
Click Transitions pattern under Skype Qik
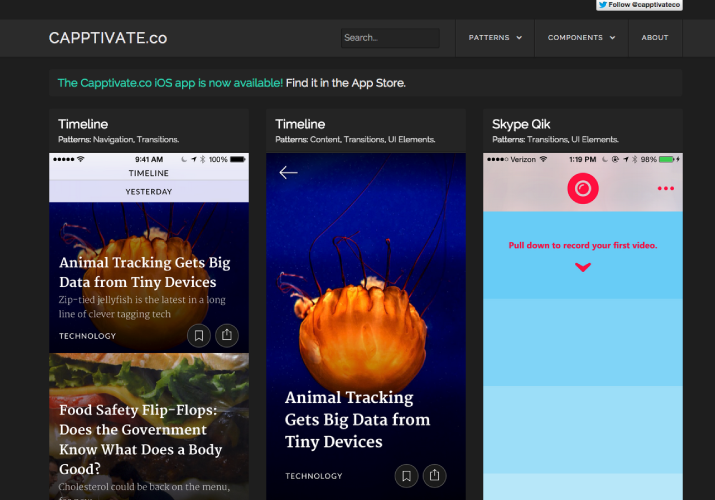pos(547,139)
